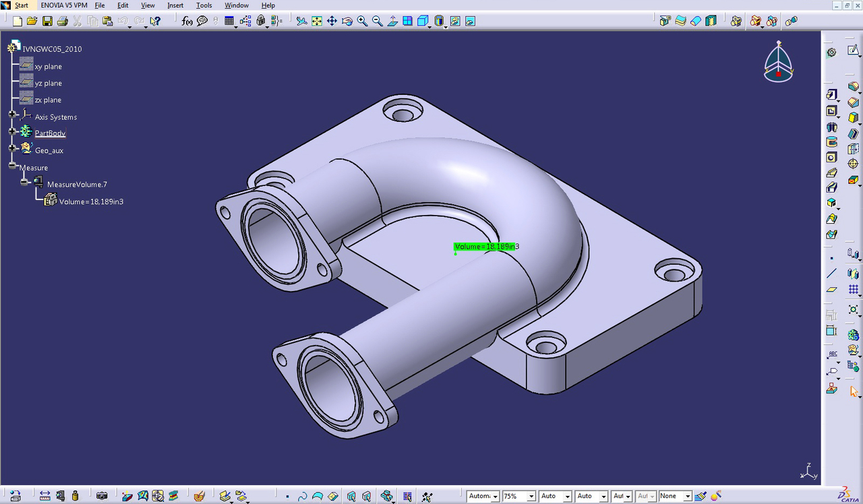The height and width of the screenshot is (504, 863).
Task: Activate Measure Item tool
Action: (60, 496)
